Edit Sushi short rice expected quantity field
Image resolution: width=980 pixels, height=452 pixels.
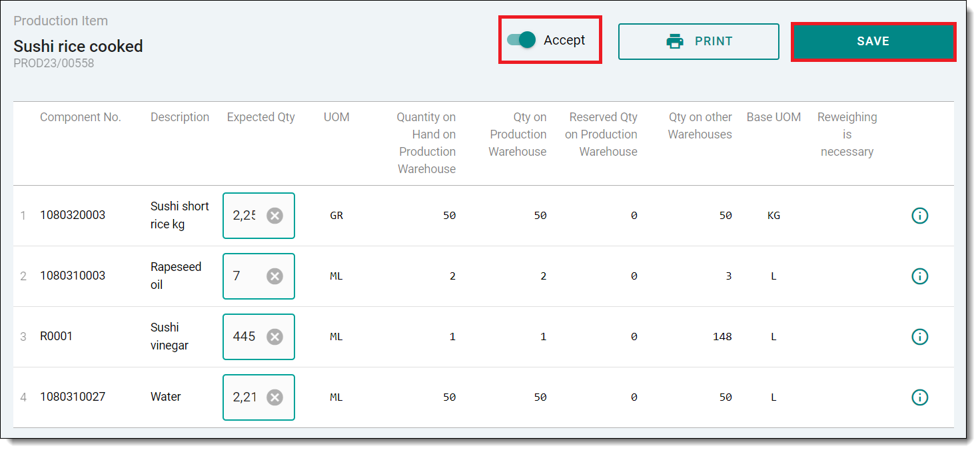[x=244, y=216]
